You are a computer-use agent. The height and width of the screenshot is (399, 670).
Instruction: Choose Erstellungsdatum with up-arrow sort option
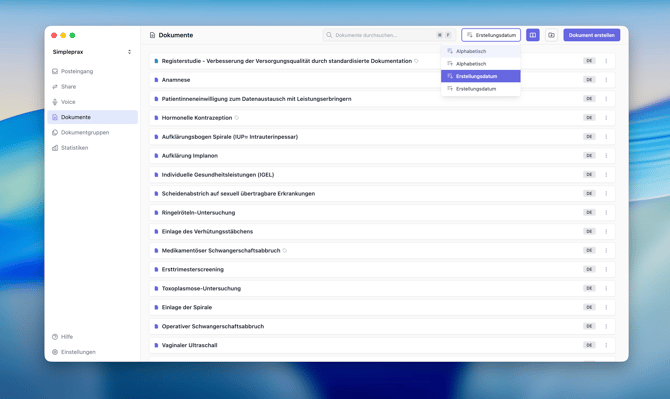point(481,89)
